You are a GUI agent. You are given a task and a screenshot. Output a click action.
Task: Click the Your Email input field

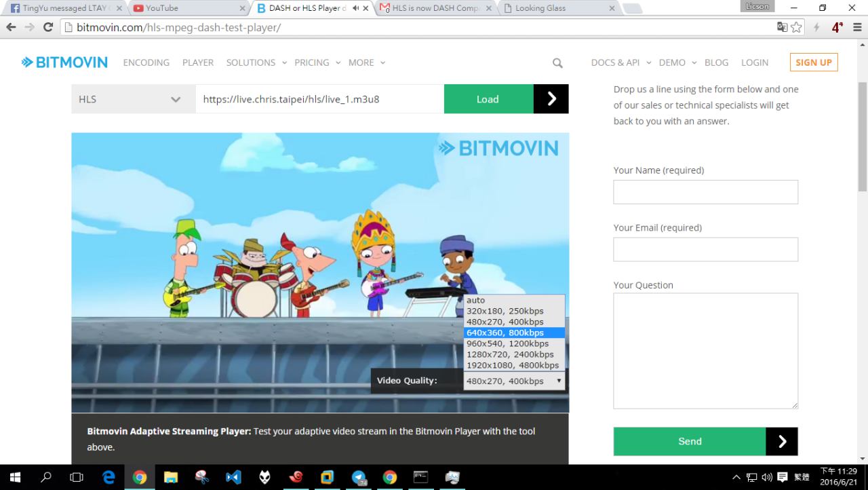(705, 250)
